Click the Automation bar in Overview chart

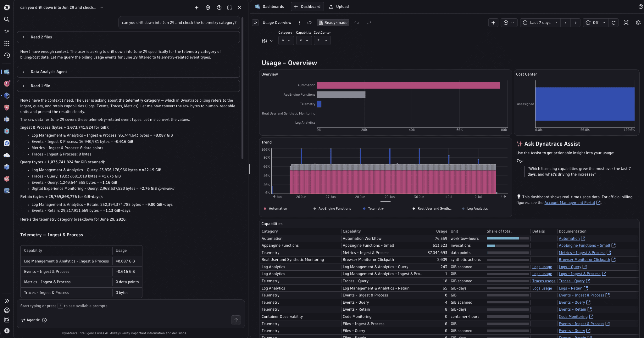click(408, 85)
